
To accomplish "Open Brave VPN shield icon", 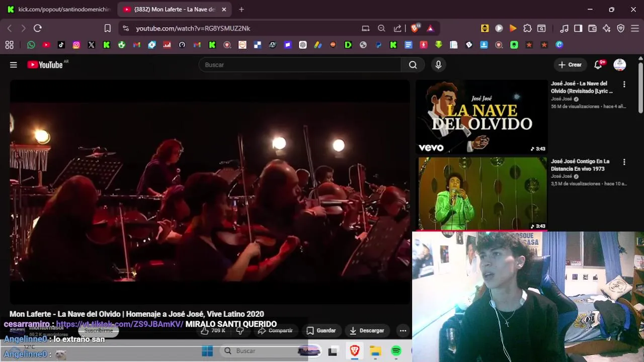I will [x=621, y=29].
